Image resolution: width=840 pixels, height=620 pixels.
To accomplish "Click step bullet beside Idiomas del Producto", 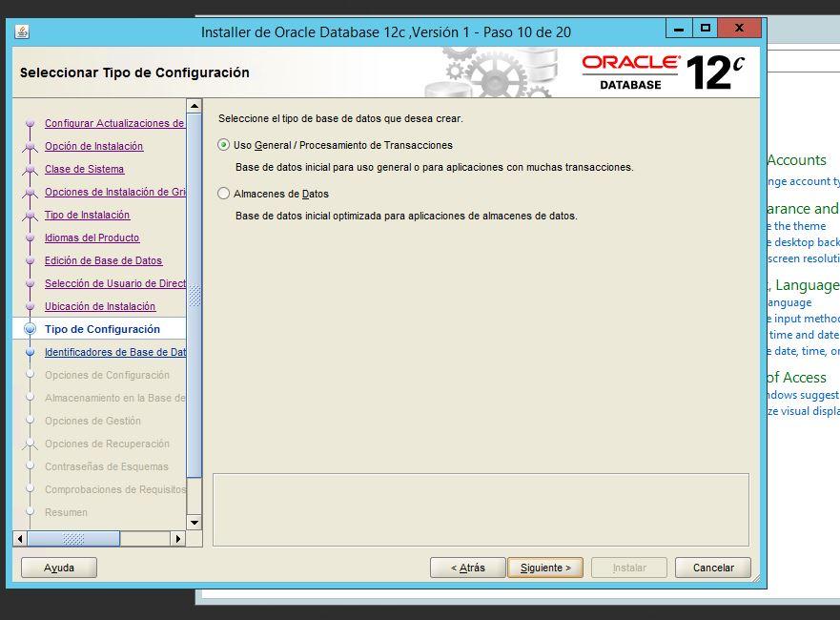I will (x=30, y=238).
